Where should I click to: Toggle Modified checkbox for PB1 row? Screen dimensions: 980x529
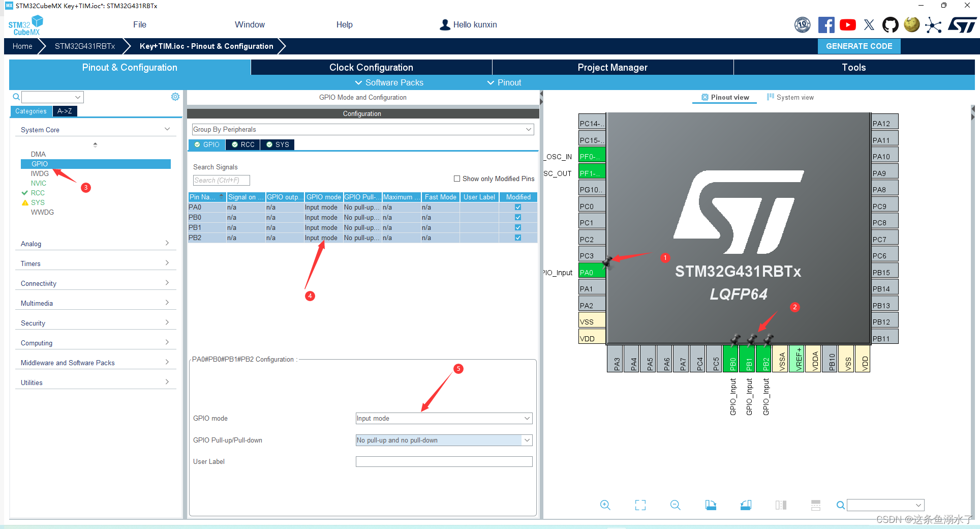coord(518,227)
